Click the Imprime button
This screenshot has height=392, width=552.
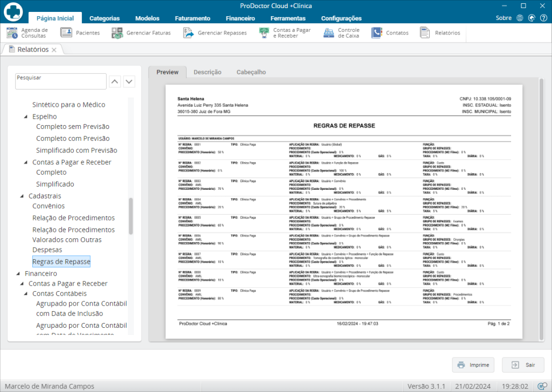473,365
